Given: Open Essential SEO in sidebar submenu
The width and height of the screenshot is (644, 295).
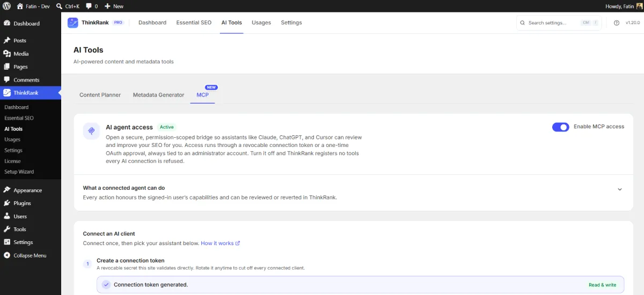Looking at the screenshot, I should coord(19,118).
